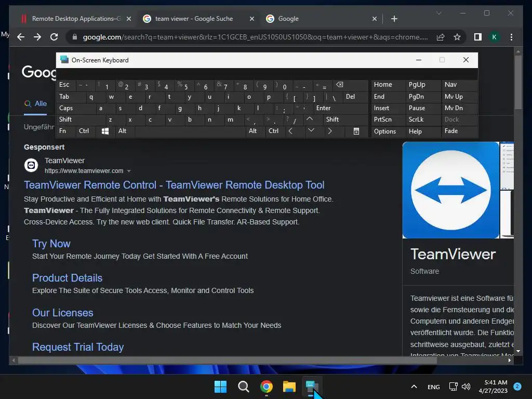Open a new browser tab
Image resolution: width=532 pixels, height=399 pixels.
pyautogui.click(x=394, y=19)
